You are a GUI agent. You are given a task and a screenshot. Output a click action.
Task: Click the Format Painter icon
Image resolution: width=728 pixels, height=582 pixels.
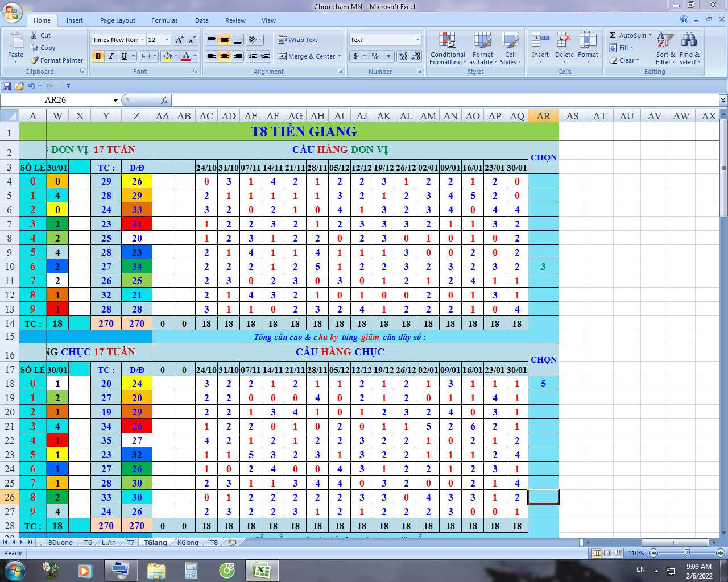[35, 60]
